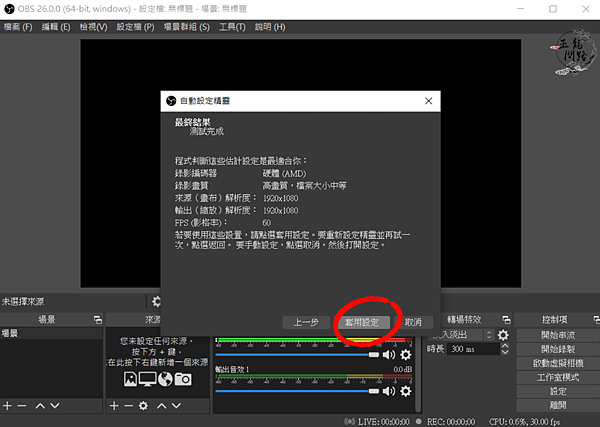
Task: Pop out 場景 dock panel icon
Action: pos(98,319)
